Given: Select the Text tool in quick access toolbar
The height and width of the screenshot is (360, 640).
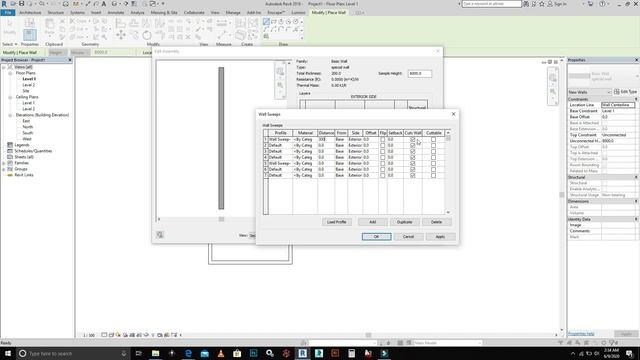Looking at the screenshot, I should pos(104,4).
